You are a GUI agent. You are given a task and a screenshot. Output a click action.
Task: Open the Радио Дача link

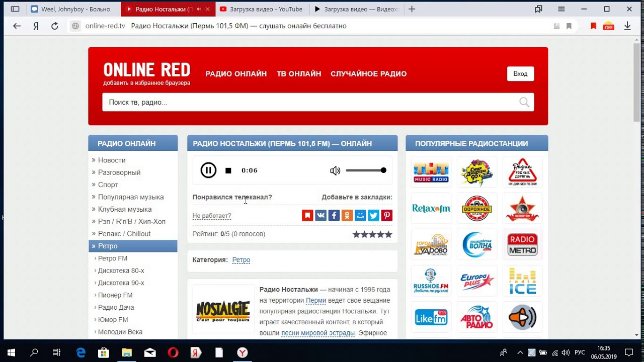116,307
